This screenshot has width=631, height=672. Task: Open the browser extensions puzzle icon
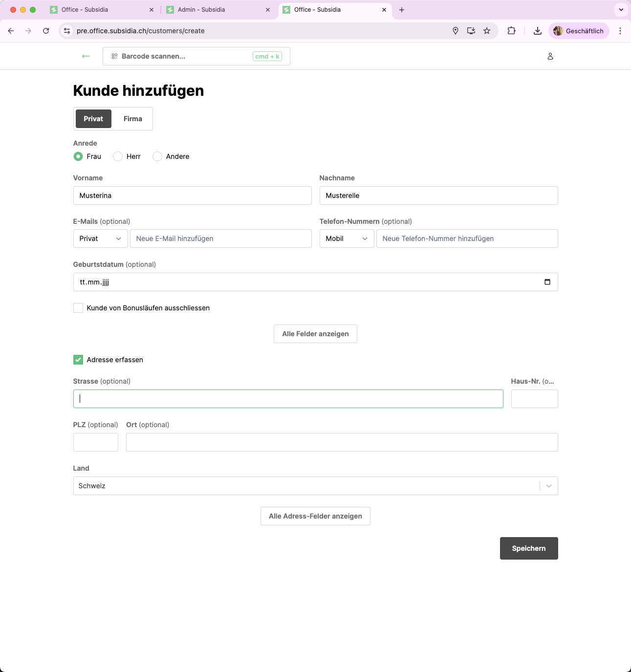pyautogui.click(x=511, y=31)
